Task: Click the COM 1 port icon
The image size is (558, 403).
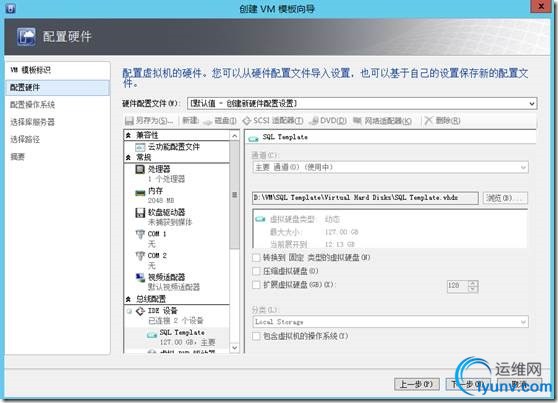Action: 140,235
